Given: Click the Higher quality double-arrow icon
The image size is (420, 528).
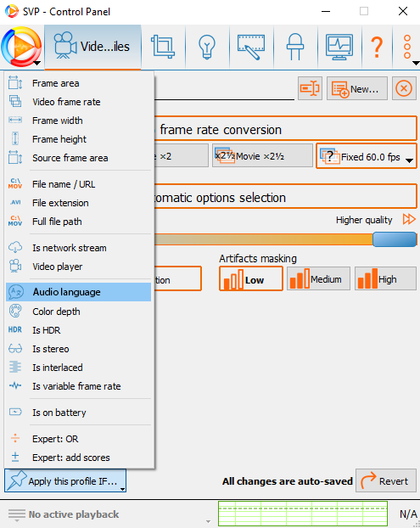Looking at the screenshot, I should tap(409, 219).
